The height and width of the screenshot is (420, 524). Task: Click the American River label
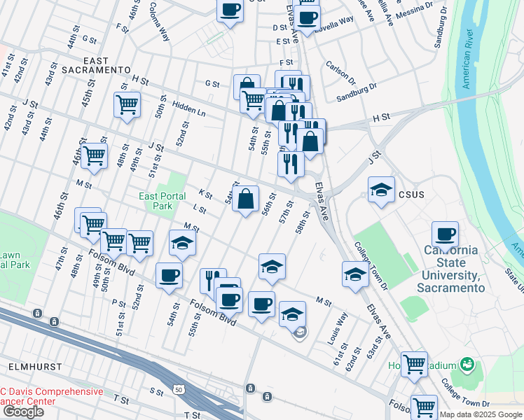tap(468, 59)
